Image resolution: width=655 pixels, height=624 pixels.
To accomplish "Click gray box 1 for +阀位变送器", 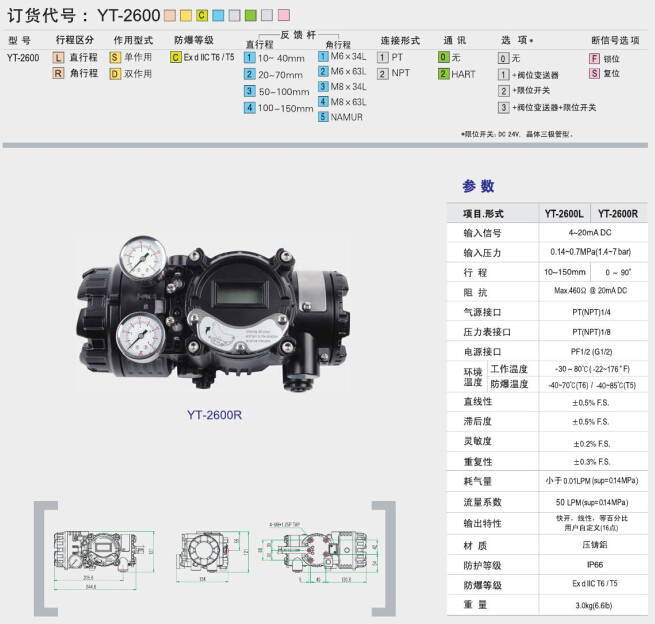I will tap(504, 75).
